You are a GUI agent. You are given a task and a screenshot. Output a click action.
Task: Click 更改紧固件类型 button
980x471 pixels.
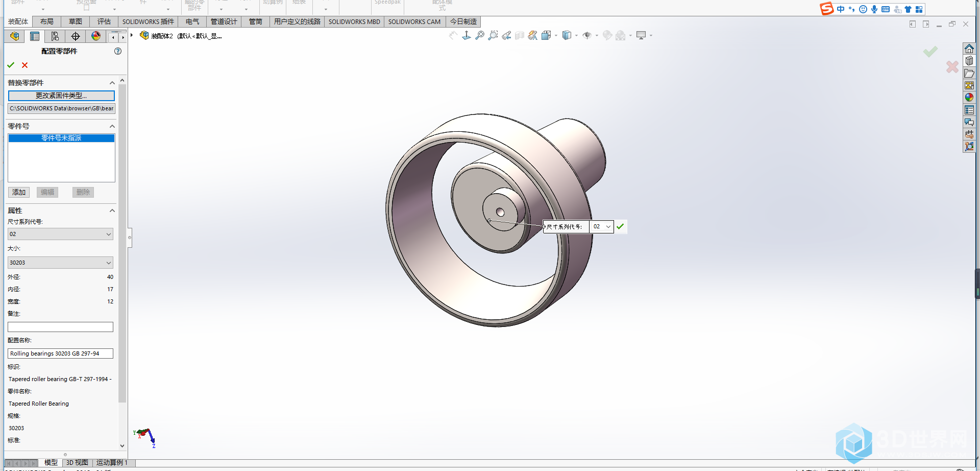61,96
